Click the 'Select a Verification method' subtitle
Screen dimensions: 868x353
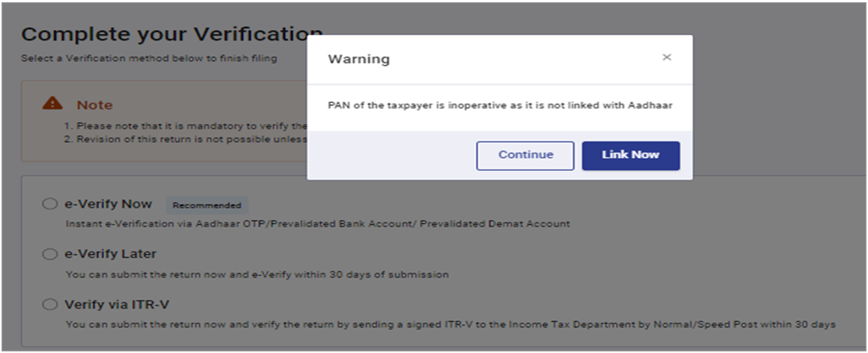[x=148, y=58]
